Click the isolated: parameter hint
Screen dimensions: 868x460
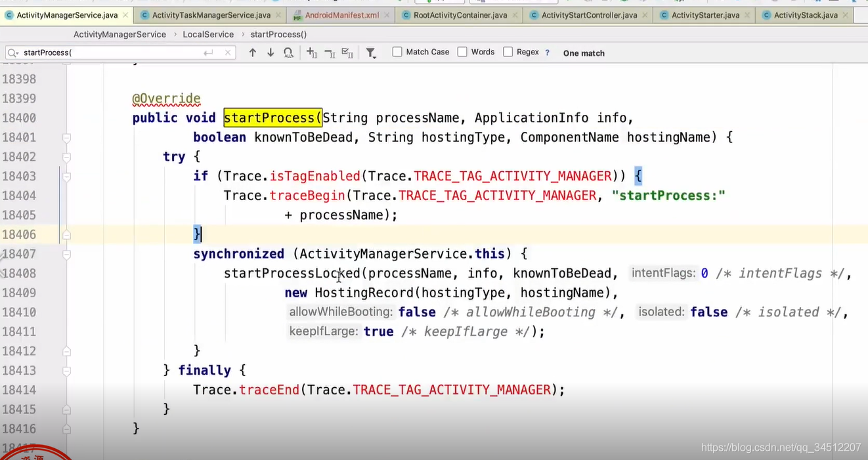click(x=661, y=312)
